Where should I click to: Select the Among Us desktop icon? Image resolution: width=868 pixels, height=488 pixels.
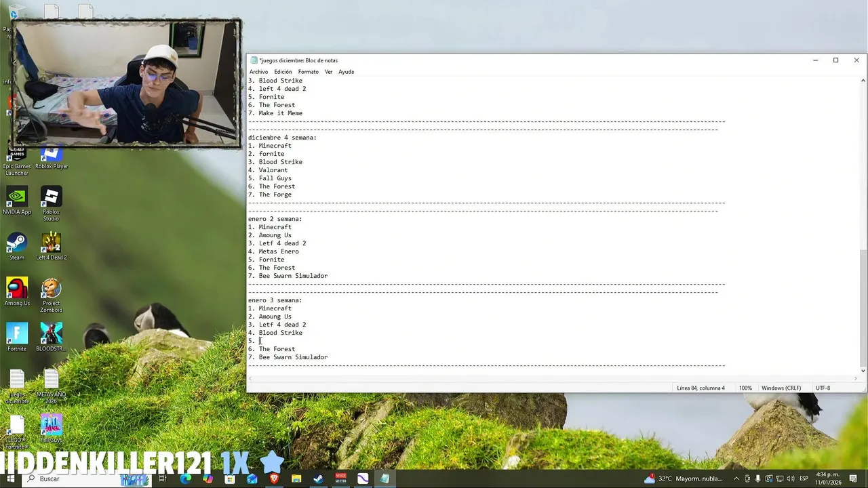(x=17, y=292)
